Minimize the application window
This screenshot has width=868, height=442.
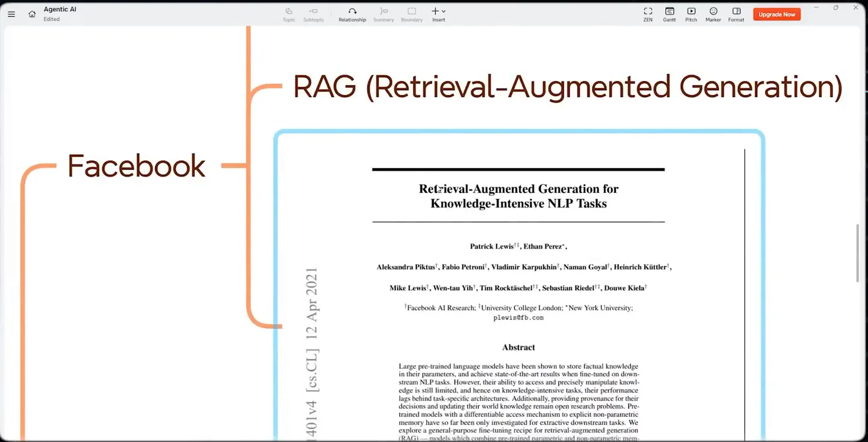(816, 8)
